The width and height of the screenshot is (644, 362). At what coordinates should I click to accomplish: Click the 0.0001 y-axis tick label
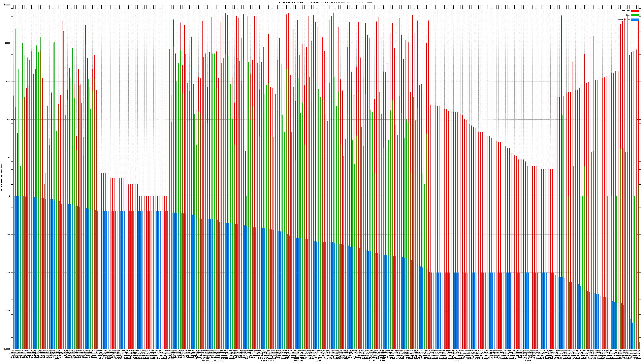point(7,349)
